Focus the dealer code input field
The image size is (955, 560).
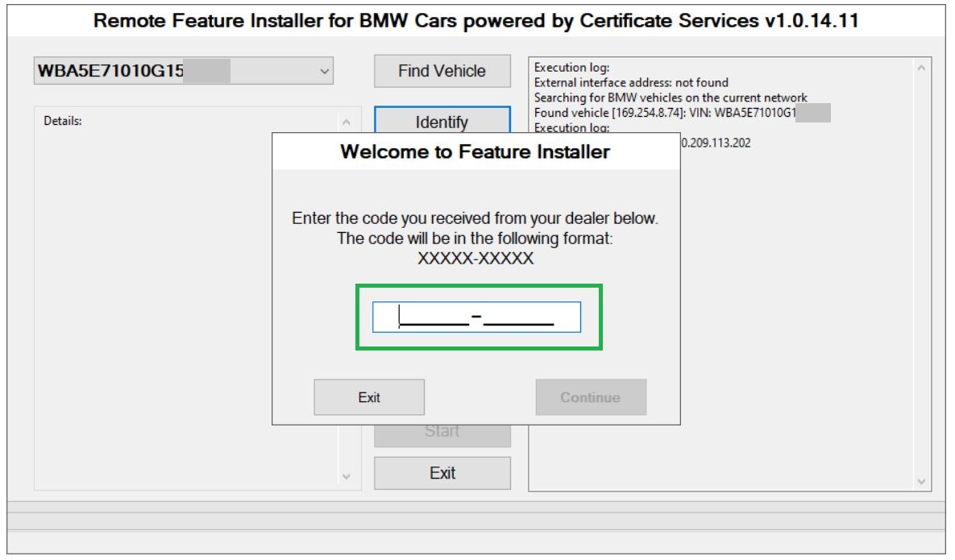point(475,317)
